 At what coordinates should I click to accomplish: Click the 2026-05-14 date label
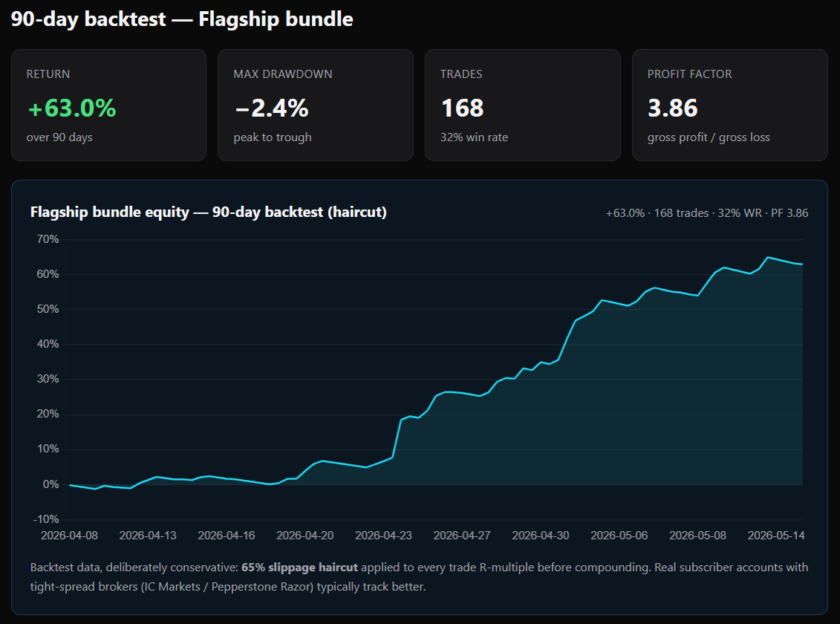point(776,536)
